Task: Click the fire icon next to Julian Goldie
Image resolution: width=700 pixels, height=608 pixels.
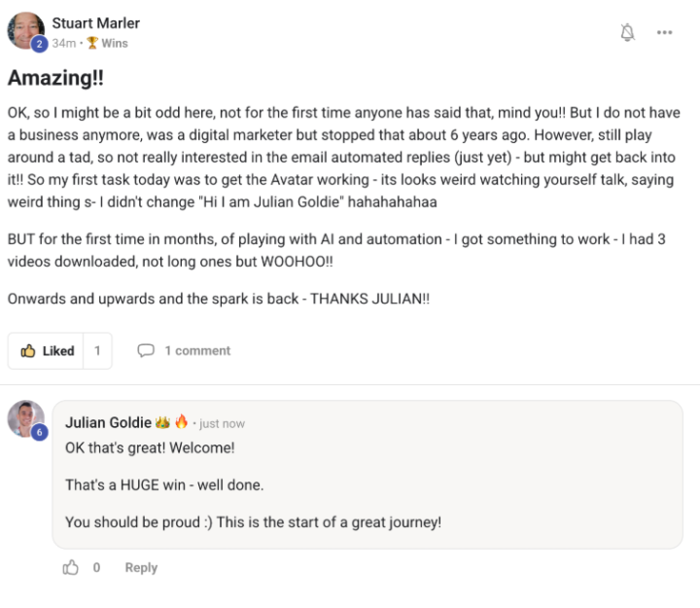Action: click(x=181, y=422)
